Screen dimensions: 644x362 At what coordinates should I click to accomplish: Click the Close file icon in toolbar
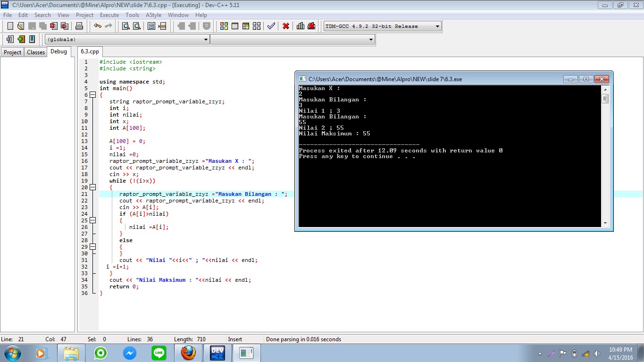(54, 26)
